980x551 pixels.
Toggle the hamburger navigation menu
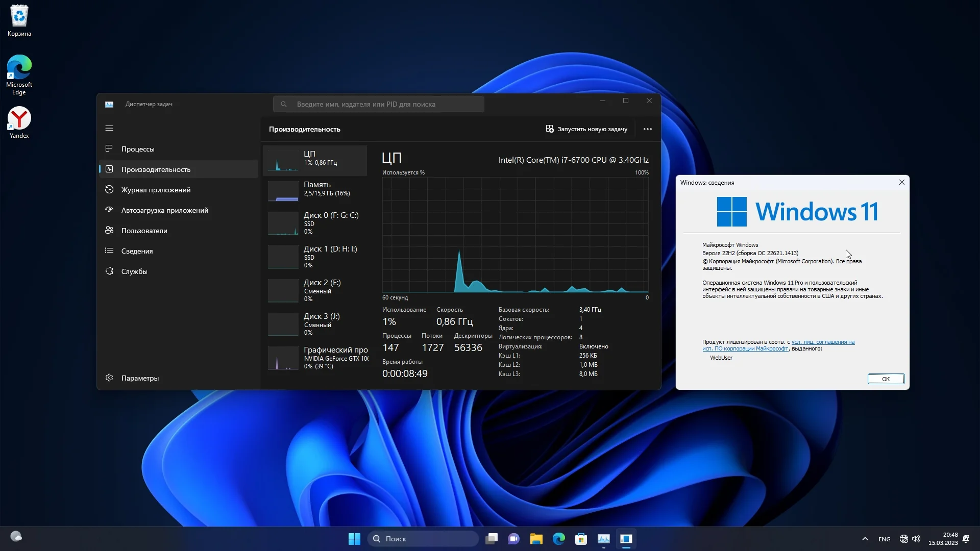point(109,128)
